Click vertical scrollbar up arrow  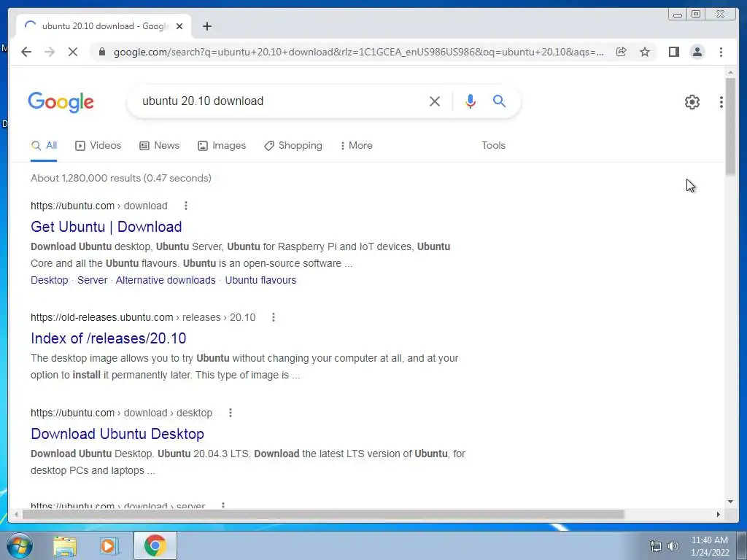point(730,72)
